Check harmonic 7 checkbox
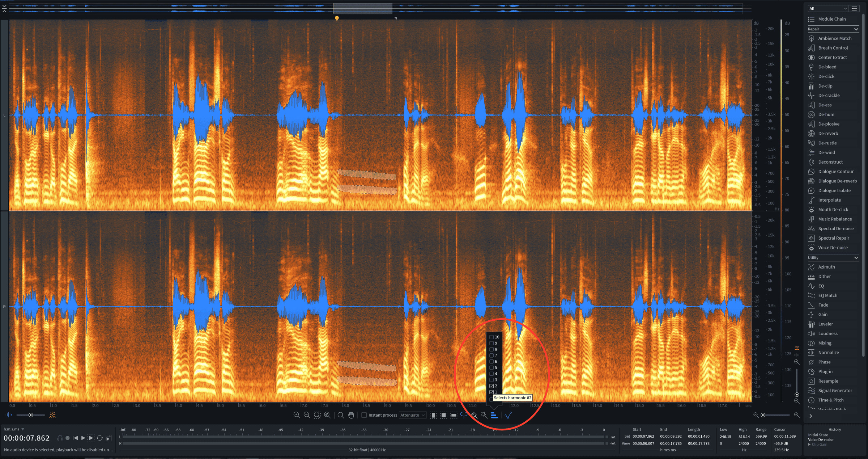Image resolution: width=868 pixels, height=459 pixels. 492,355
